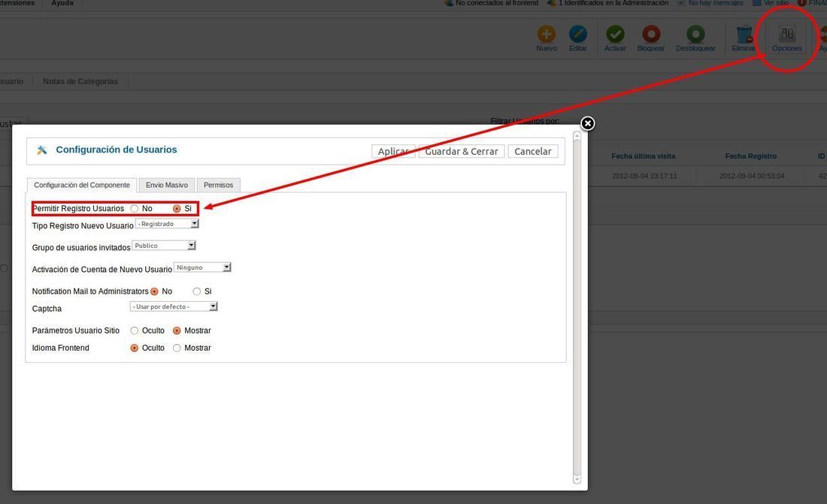Switch to Configuración del Componente tab
The height and width of the screenshot is (504, 827).
(82, 185)
